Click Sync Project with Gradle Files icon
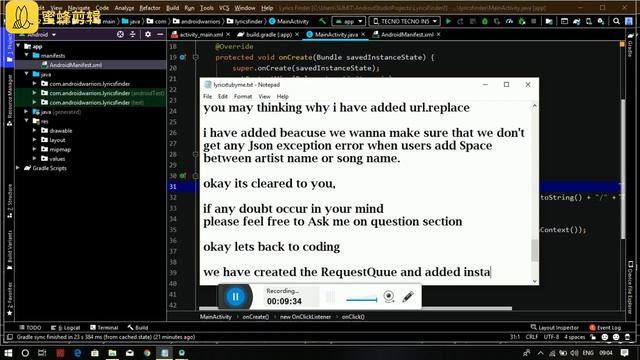The width and height of the screenshot is (640, 360). 577,21
